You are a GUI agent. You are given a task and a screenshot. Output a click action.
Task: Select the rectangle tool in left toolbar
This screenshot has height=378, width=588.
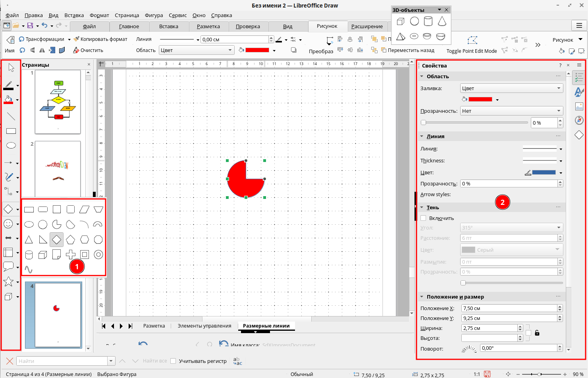tap(11, 131)
